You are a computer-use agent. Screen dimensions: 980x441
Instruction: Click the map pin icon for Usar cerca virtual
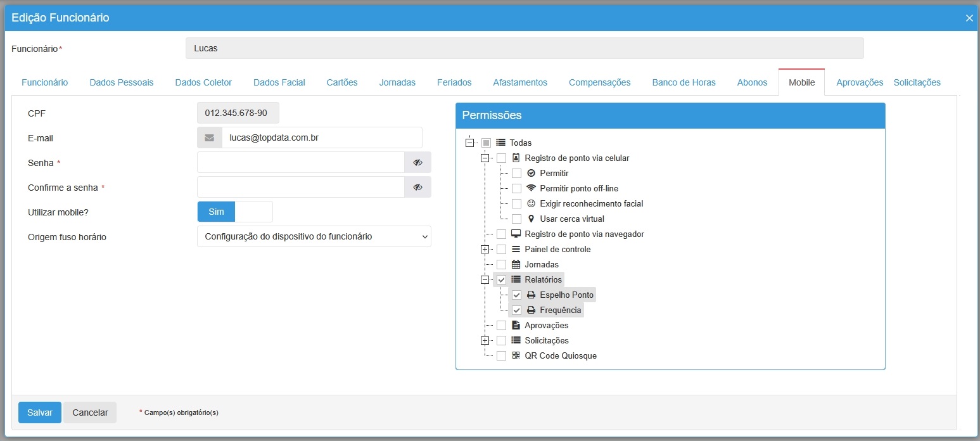pyautogui.click(x=531, y=219)
